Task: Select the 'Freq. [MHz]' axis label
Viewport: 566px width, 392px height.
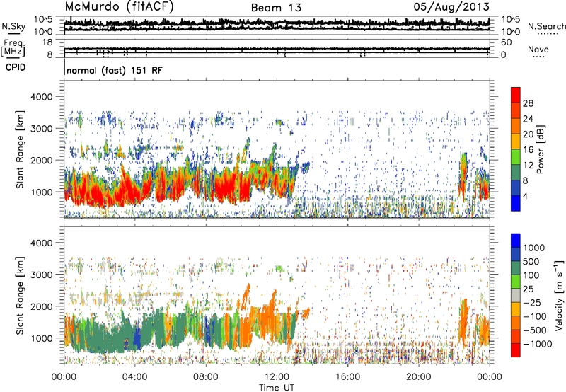Action: (x=13, y=47)
